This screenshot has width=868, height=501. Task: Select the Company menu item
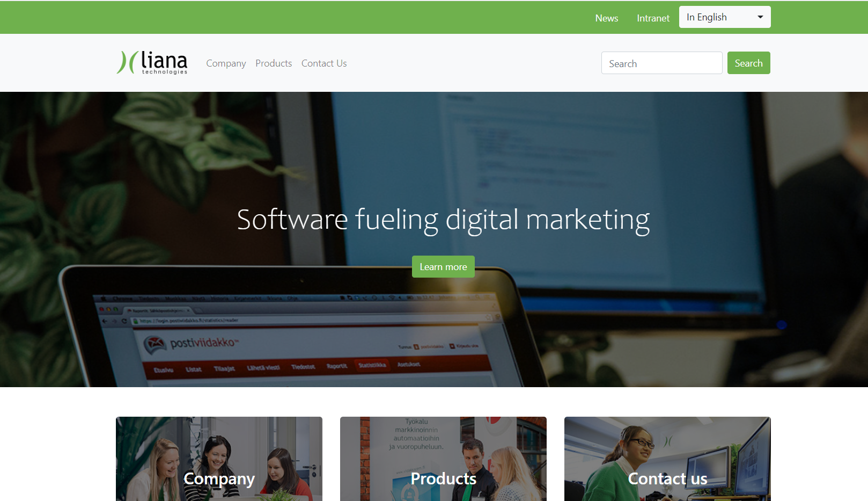click(226, 63)
